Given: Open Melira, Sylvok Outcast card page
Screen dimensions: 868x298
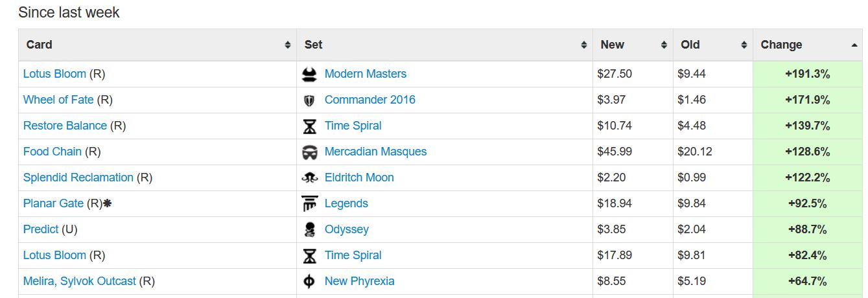Looking at the screenshot, I should pos(80,281).
